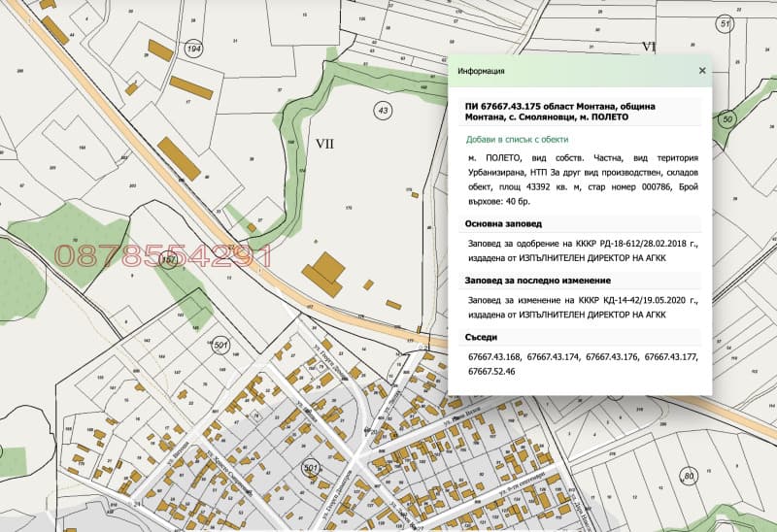Click the Roman numeral VII map label
Screen dimensions: 777x532
(x=324, y=143)
